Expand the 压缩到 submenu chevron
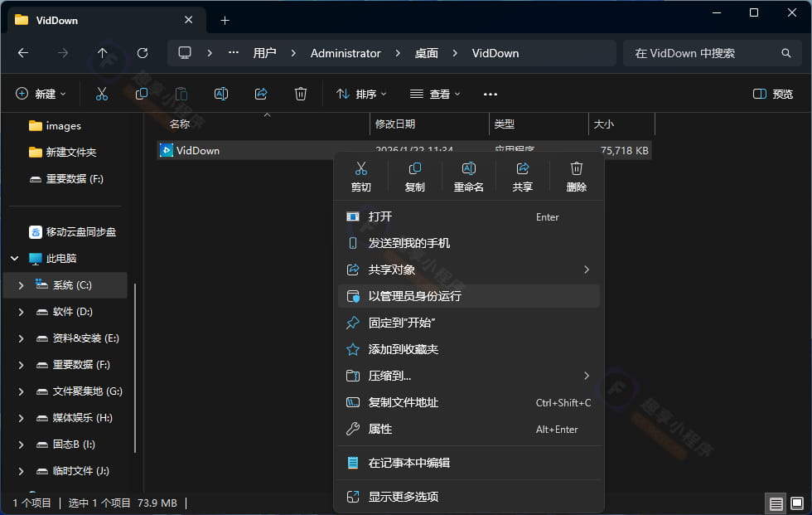The height and width of the screenshot is (515, 812). (587, 376)
